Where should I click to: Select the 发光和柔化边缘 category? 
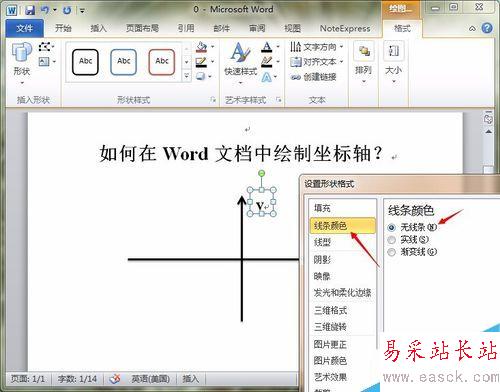click(x=343, y=293)
